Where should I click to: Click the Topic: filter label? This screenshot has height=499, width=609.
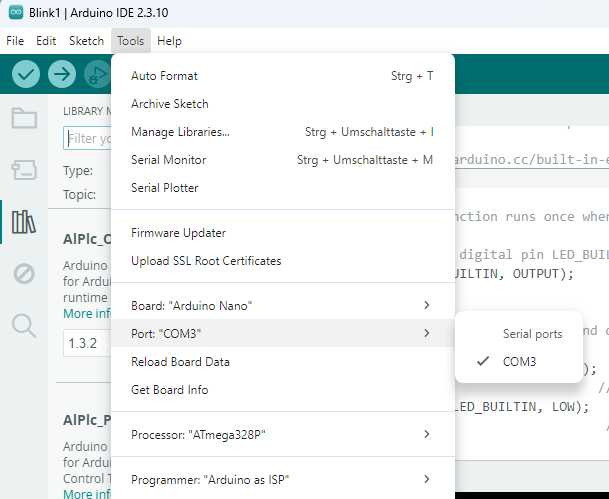(x=79, y=194)
